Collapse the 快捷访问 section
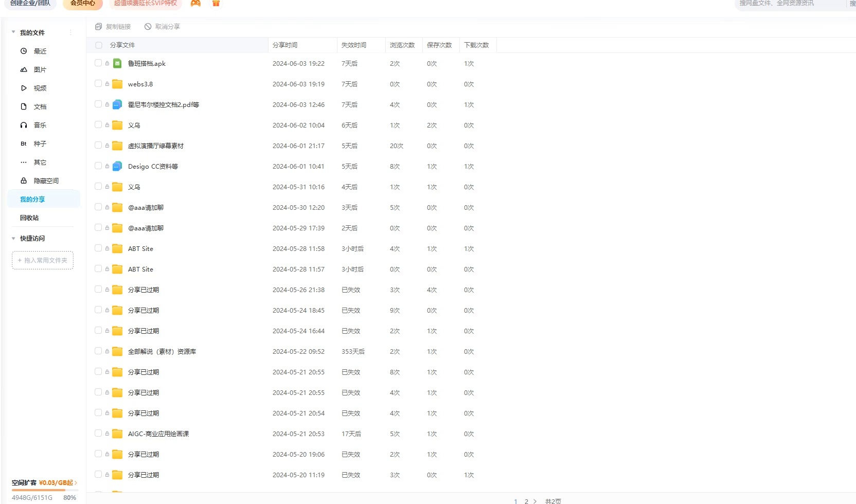Screen dimensions: 856x504 tap(13, 238)
